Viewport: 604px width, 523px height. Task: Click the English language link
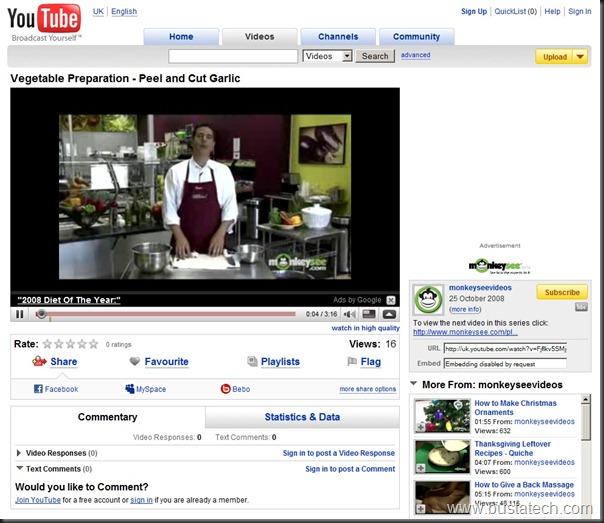[124, 12]
